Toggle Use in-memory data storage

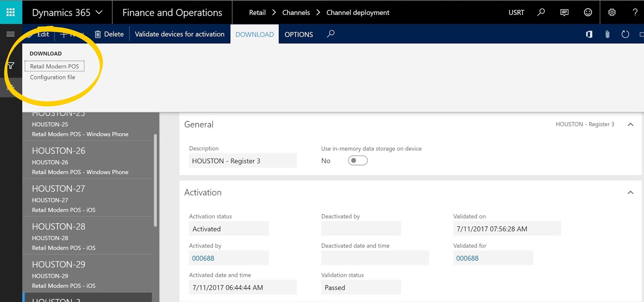pyautogui.click(x=358, y=160)
